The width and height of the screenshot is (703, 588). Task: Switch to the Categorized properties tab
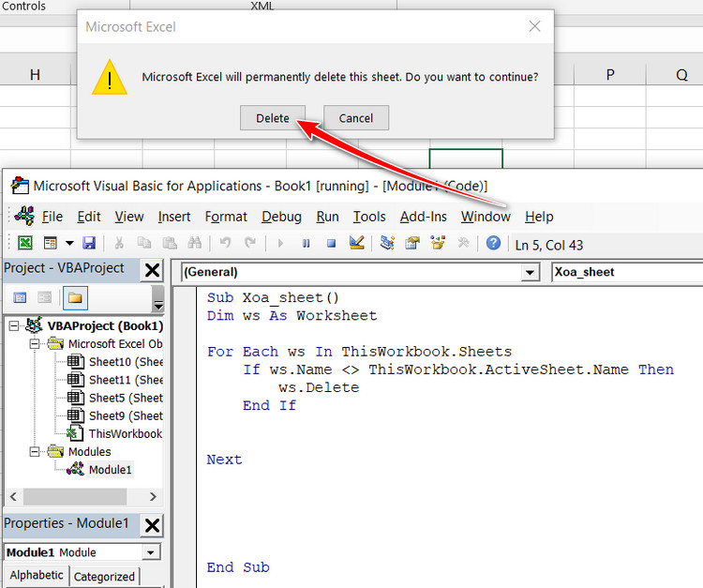104,577
